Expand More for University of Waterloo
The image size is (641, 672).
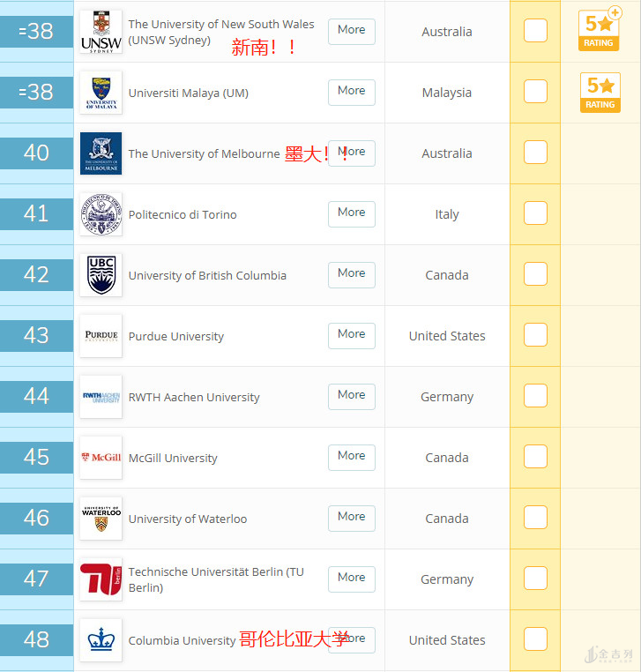tap(352, 519)
